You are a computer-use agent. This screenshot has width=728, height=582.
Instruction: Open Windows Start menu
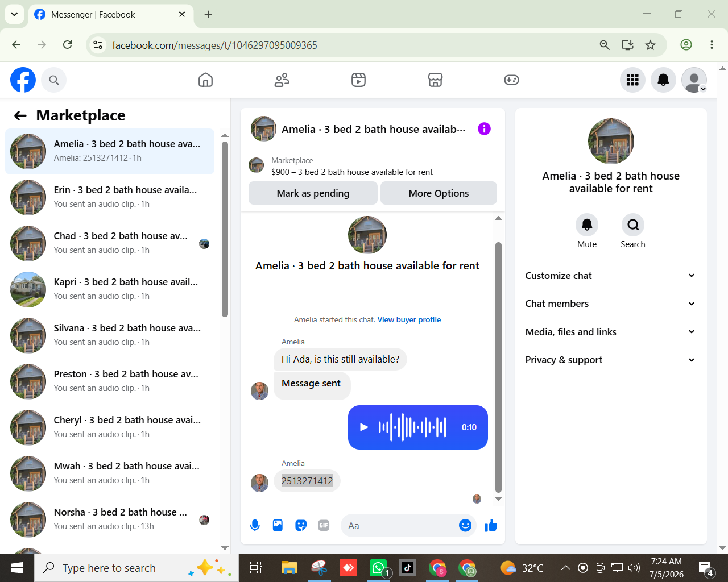17,568
